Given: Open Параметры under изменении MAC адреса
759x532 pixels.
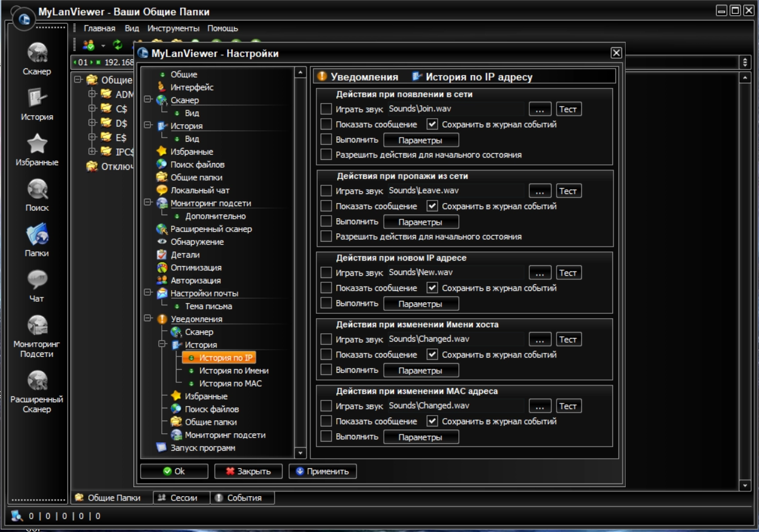Looking at the screenshot, I should tap(421, 437).
